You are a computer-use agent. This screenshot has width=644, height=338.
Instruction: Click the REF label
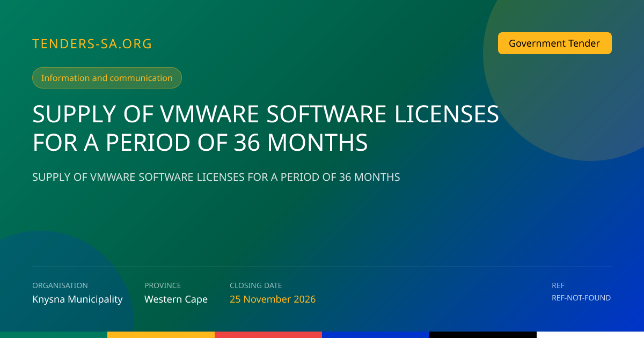[558, 285]
